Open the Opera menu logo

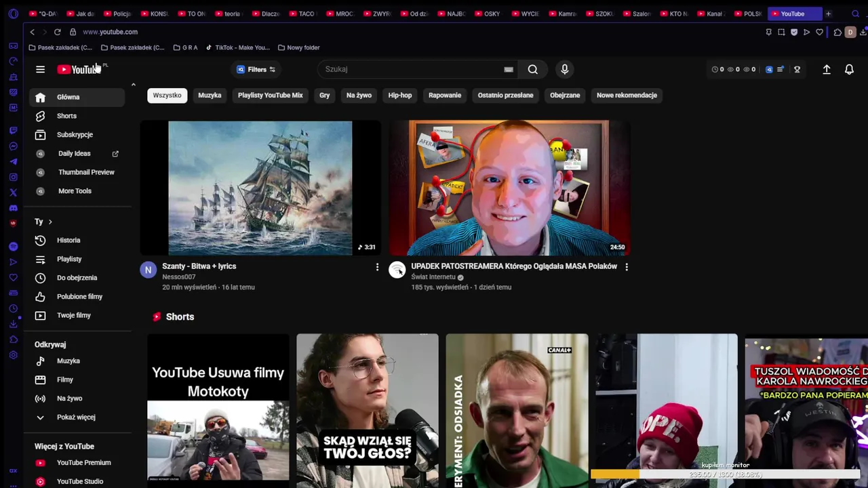tap(13, 14)
